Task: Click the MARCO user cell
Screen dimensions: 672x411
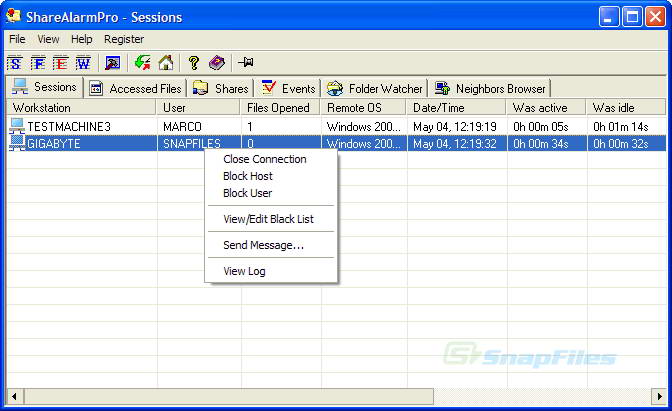Action: 182,127
